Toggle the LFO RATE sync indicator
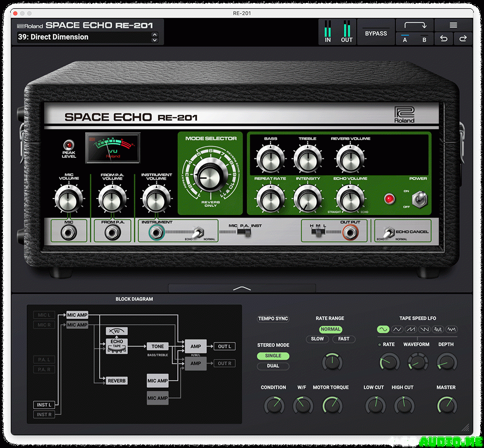484x448 pixels. click(x=379, y=344)
